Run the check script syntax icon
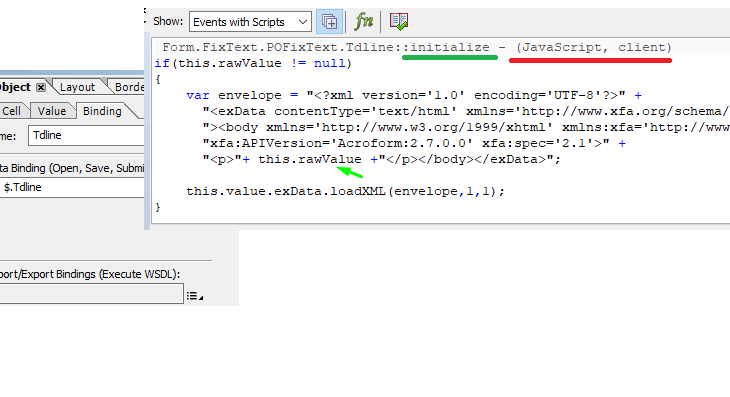Image resolution: width=730 pixels, height=397 pixels. [x=399, y=21]
